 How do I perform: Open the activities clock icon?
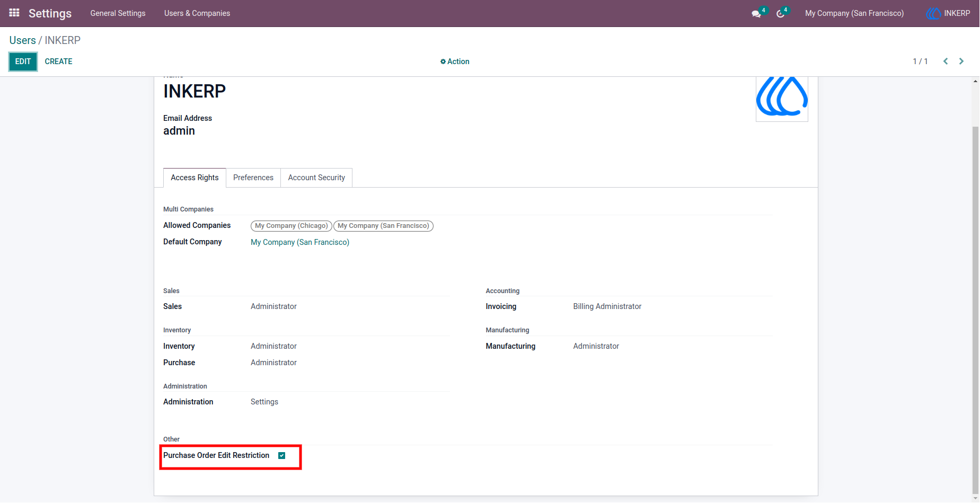coord(780,14)
